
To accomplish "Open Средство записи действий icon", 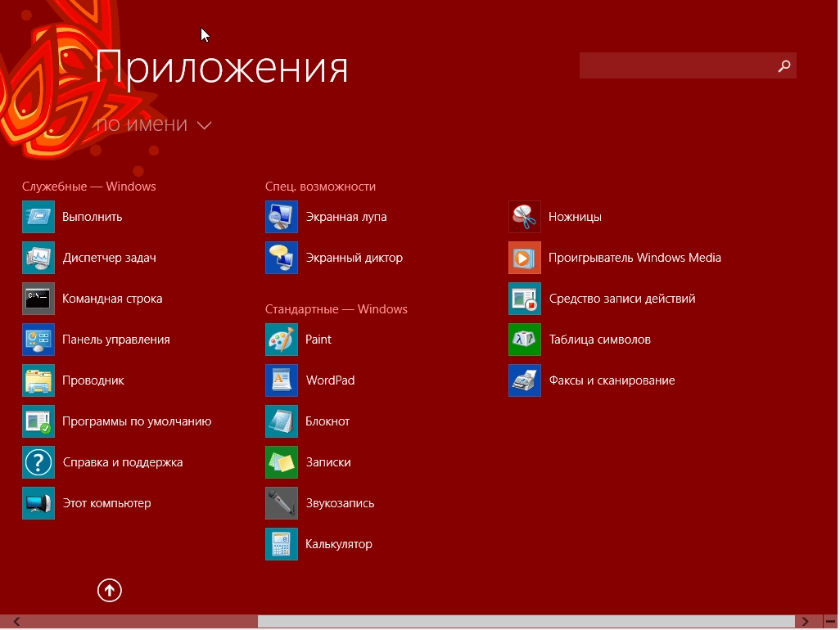I will pyautogui.click(x=525, y=299).
